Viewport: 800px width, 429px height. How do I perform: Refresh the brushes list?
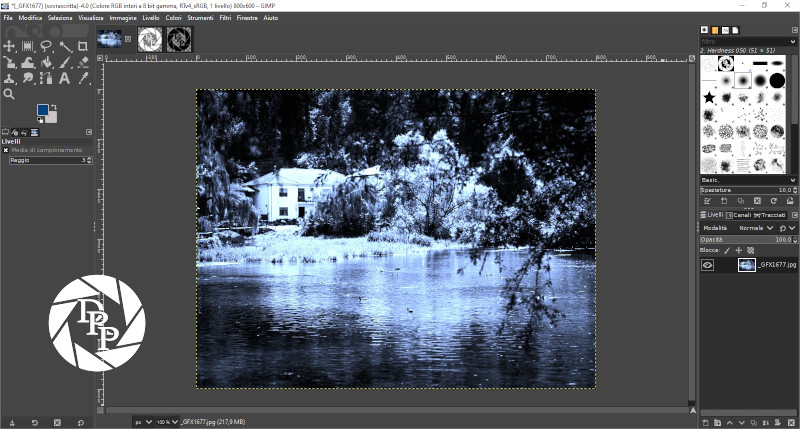click(773, 201)
